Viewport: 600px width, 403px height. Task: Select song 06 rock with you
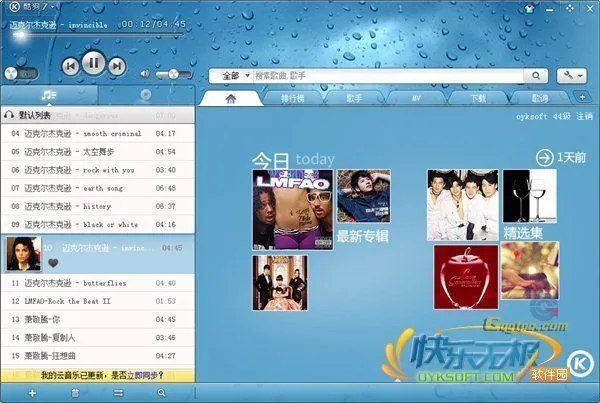[x=98, y=170]
